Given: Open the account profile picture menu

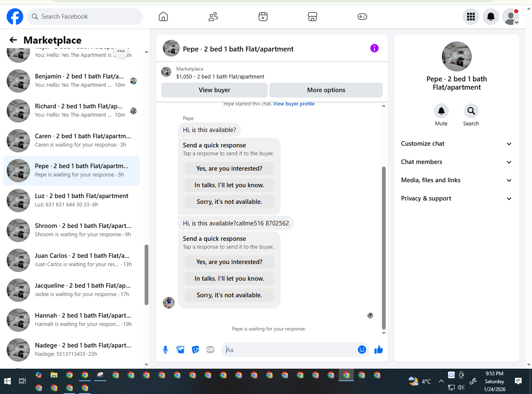Looking at the screenshot, I should (x=511, y=17).
